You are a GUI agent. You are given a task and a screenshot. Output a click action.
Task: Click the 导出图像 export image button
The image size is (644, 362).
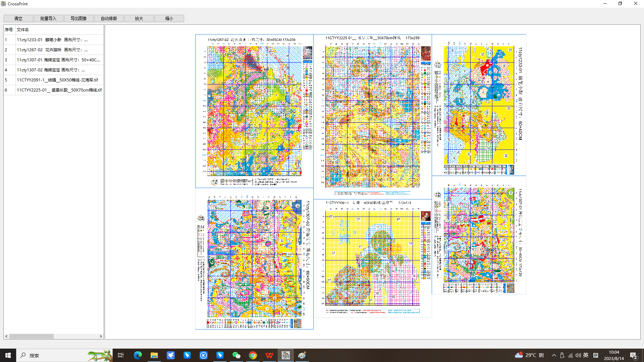tap(78, 18)
